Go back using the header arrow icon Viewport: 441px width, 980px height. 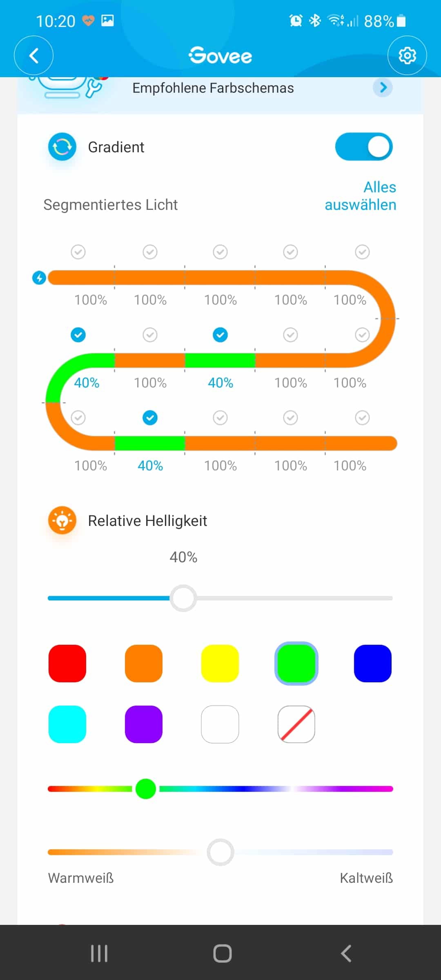[34, 56]
